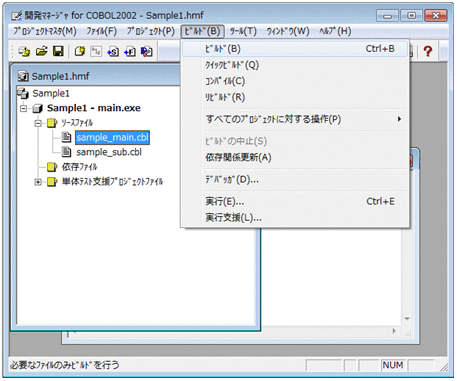Collapse the Sample1 - main.exe tree node
Screen dimensions: 457x381
pyautogui.click(x=23, y=108)
